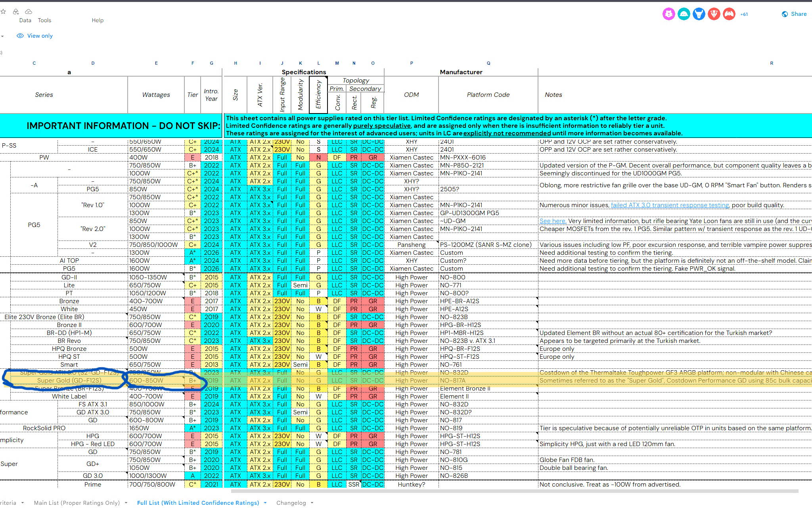Show the +61 additional viewers
This screenshot has width=812, height=508.
(744, 14)
